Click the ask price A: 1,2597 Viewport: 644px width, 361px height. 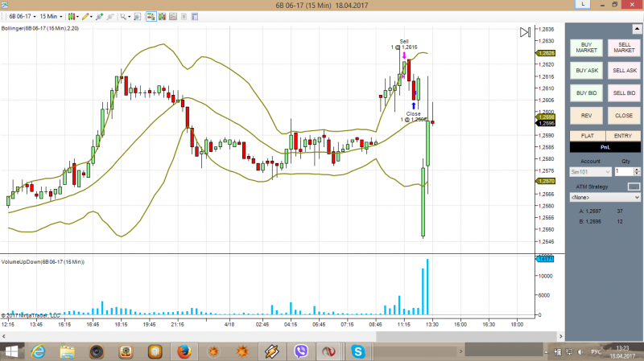(590, 211)
